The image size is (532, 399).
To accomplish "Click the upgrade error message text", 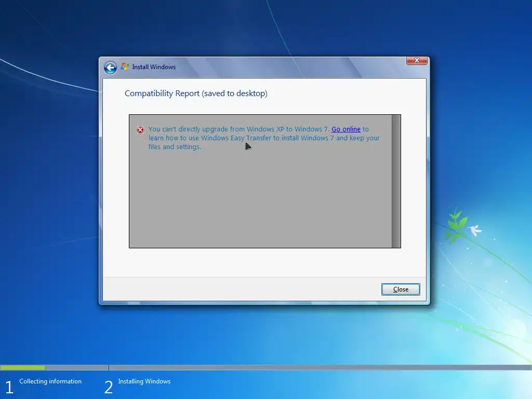I will pyautogui.click(x=264, y=138).
